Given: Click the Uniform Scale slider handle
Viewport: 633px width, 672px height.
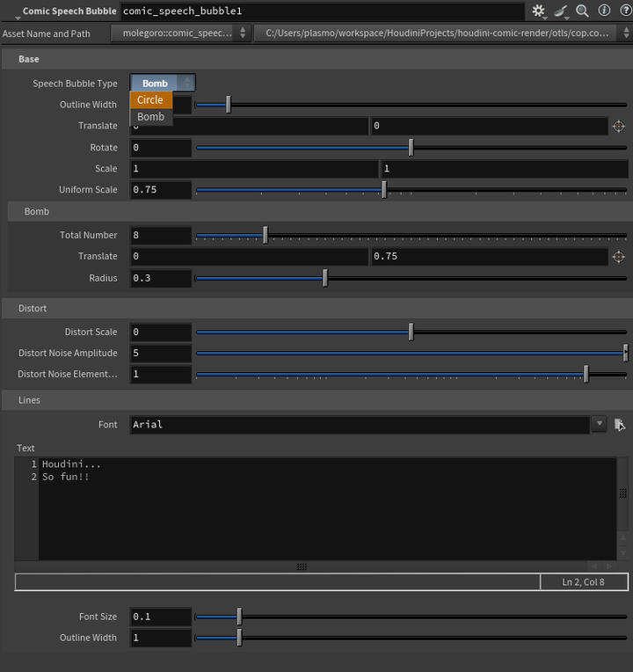Looking at the screenshot, I should click(384, 190).
